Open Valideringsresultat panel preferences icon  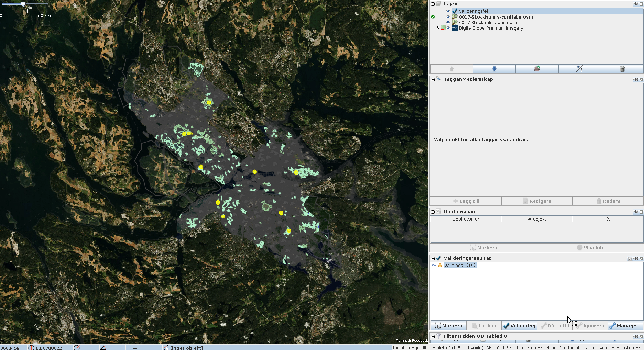630,259
